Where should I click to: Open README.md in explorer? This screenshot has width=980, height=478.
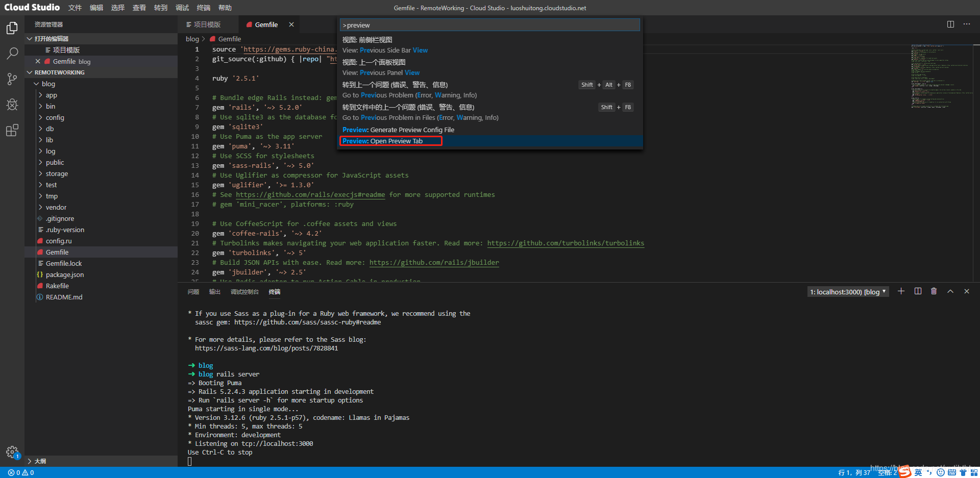pos(101,297)
